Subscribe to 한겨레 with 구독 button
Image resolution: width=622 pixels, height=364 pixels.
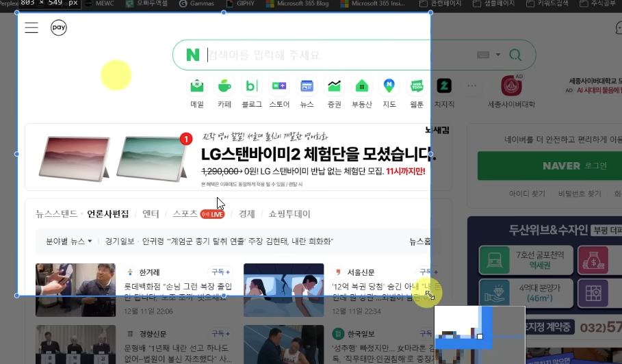(221, 272)
